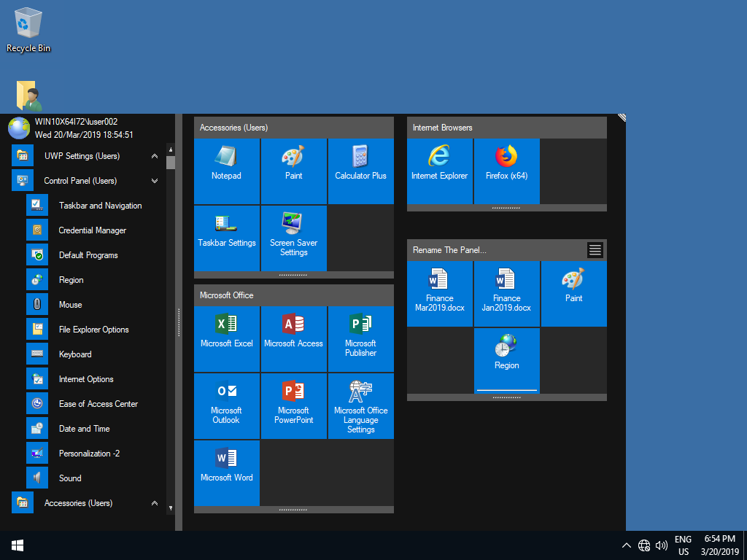Screen dimensions: 747x560
Task: Expand Accessories (Users) group in sidebar
Action: [155, 503]
